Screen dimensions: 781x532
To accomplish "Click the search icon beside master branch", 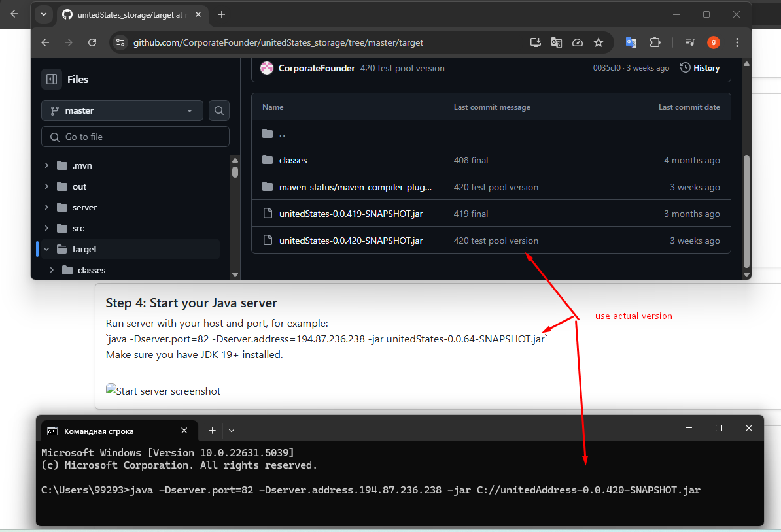I will tap(219, 110).
